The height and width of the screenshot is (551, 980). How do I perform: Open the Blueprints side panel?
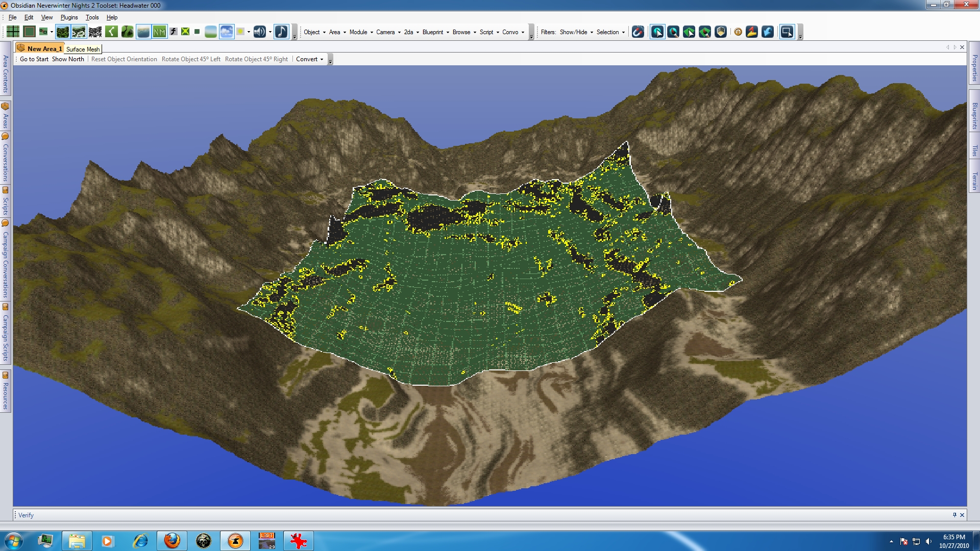974,115
